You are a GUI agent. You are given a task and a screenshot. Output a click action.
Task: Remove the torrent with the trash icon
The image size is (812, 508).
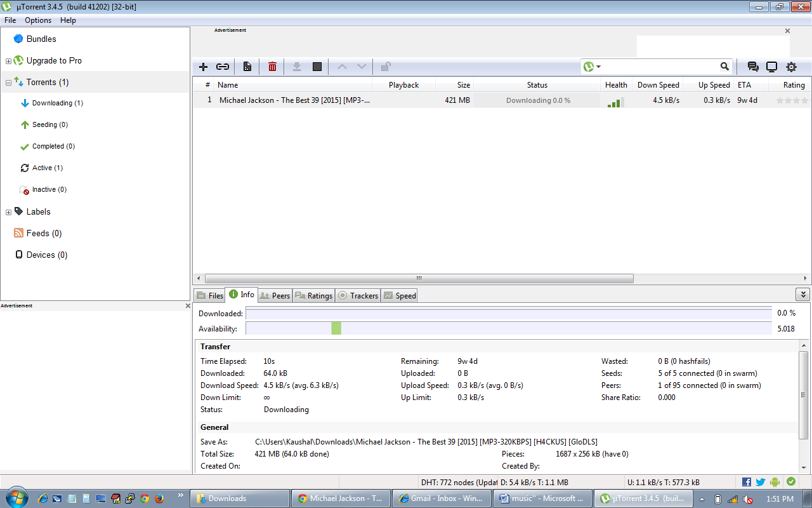click(272, 67)
